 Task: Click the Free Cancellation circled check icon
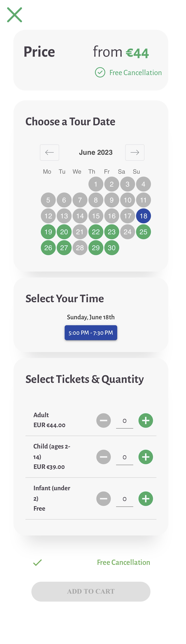tap(100, 73)
